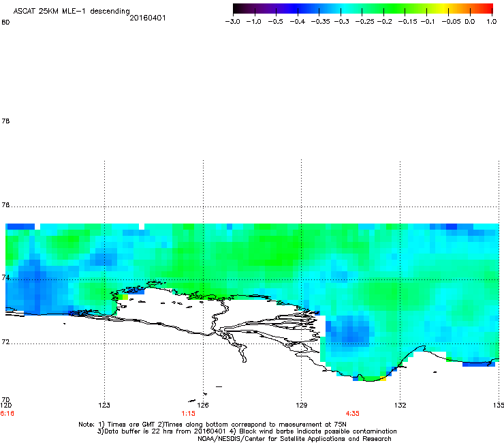Click the title text 'ASCAT 25KM MLE-1 descending'

[72, 12]
